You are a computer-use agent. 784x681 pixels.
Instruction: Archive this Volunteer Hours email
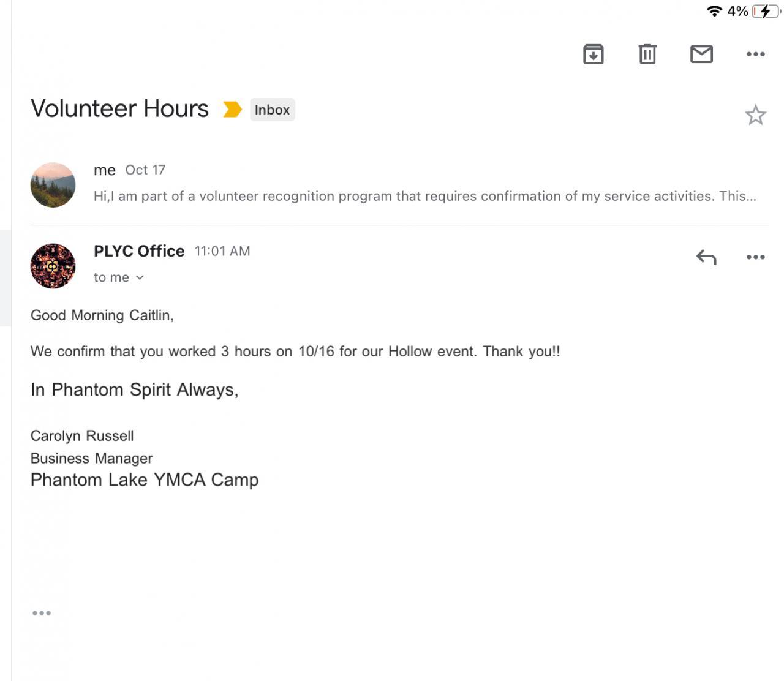[x=593, y=55]
